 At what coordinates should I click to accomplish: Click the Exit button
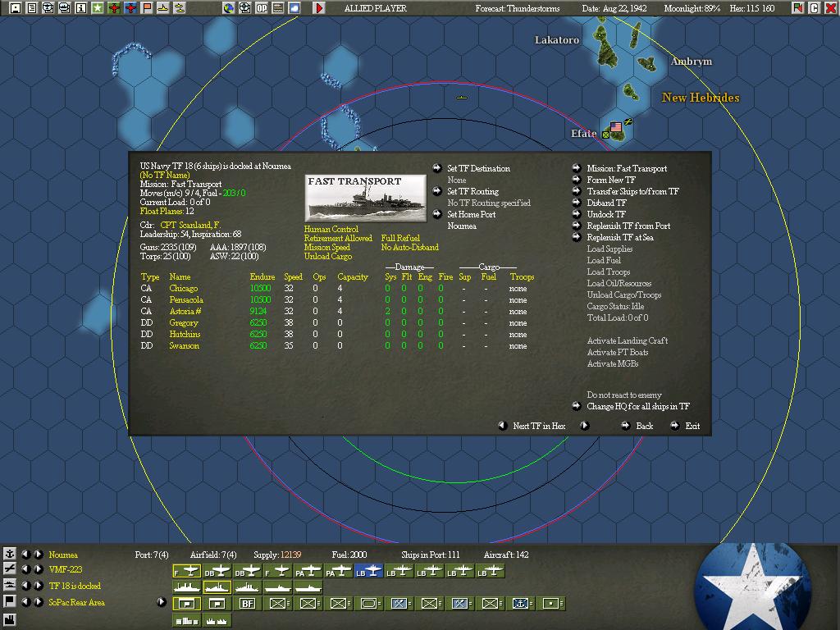[x=692, y=426]
